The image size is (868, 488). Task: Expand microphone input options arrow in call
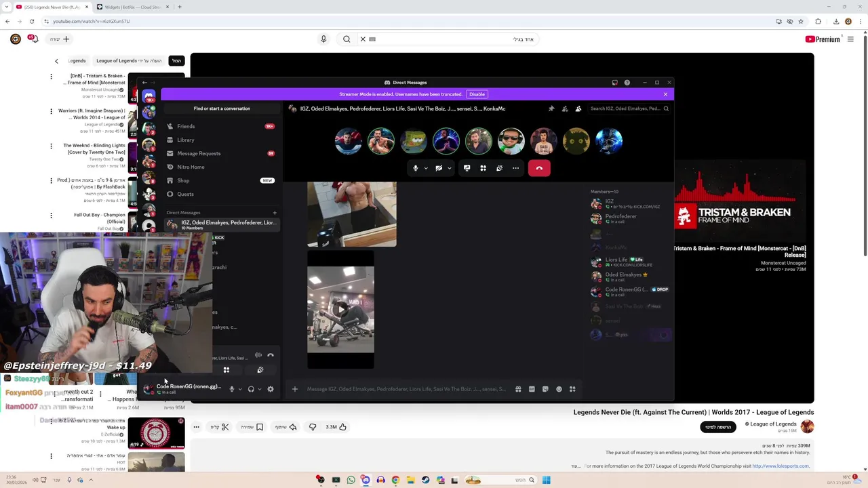pyautogui.click(x=426, y=168)
